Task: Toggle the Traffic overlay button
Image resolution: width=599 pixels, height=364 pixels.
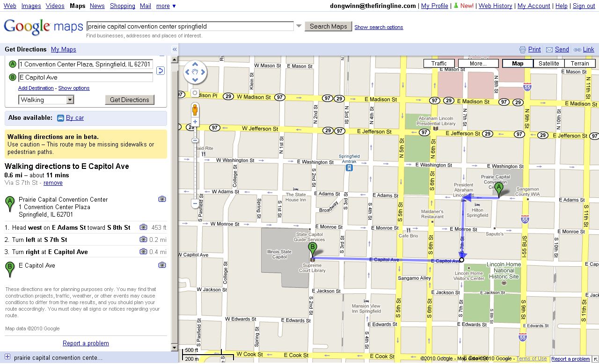Action: [439, 64]
